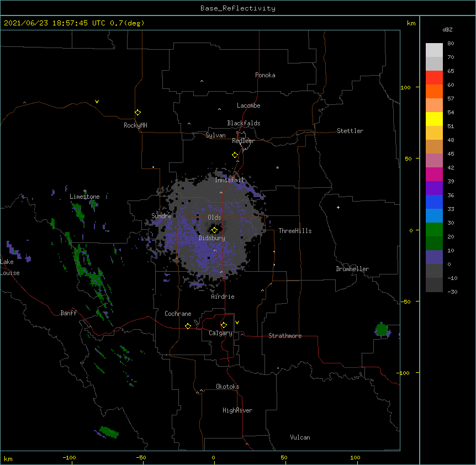The width and height of the screenshot is (476, 465).
Task: Click the ThreeHills label
Action: pos(295,231)
